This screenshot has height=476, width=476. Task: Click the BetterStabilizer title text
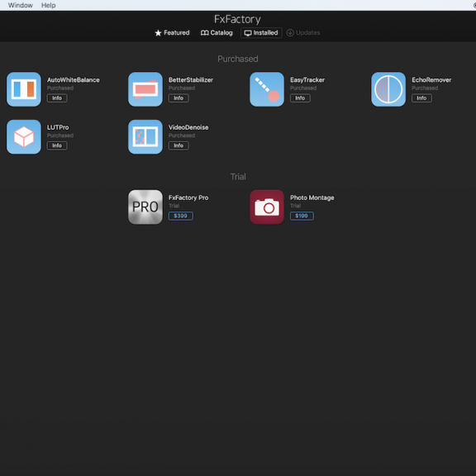191,80
